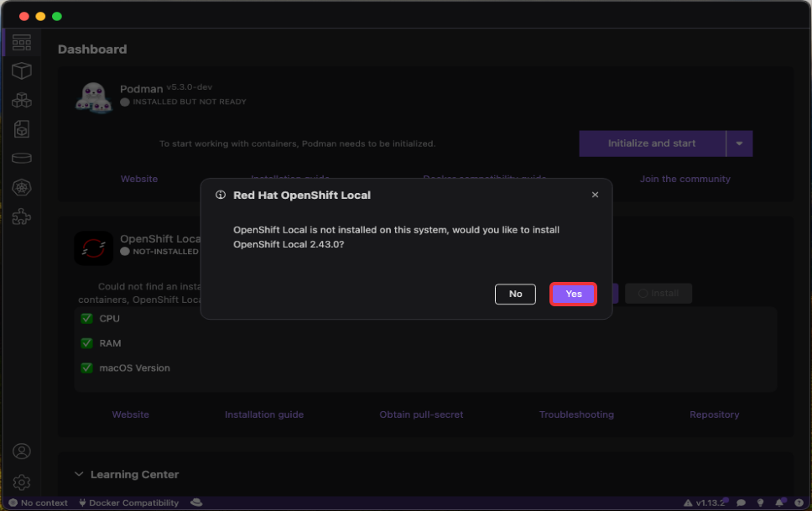The width and height of the screenshot is (812, 511).
Task: Collapse the Learning Center section
Action: pyautogui.click(x=79, y=474)
